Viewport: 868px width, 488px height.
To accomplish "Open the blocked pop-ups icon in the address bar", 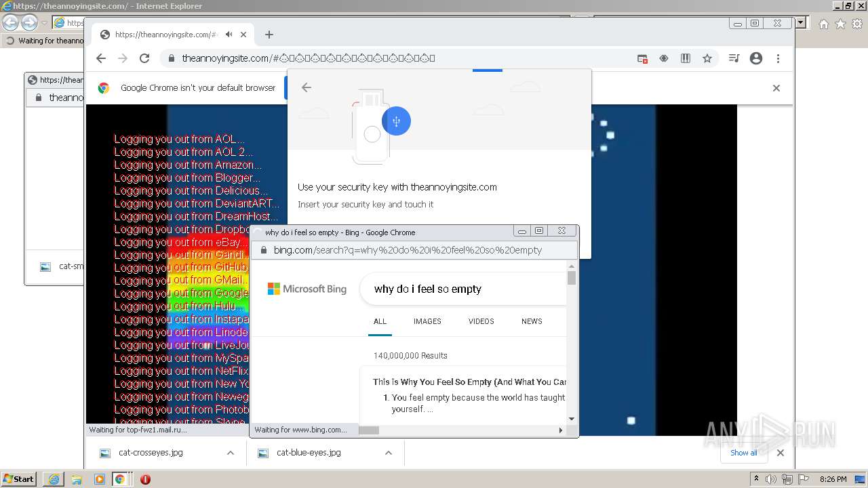I will pyautogui.click(x=642, y=58).
